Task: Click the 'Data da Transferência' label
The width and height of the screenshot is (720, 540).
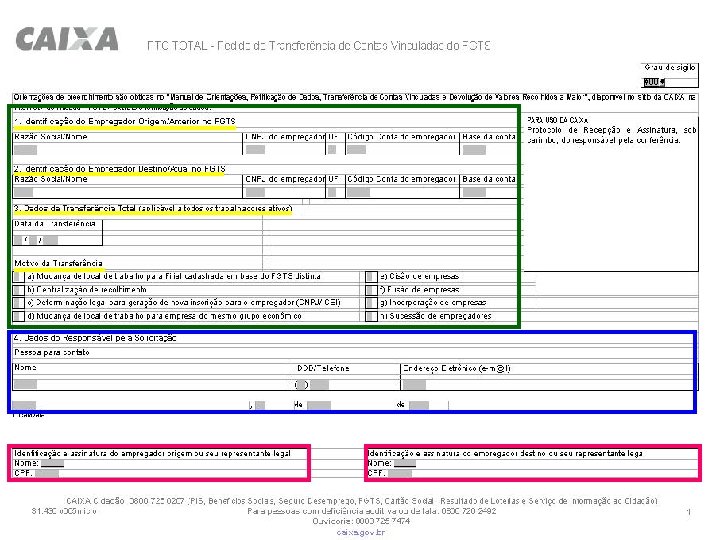Action: point(55,224)
